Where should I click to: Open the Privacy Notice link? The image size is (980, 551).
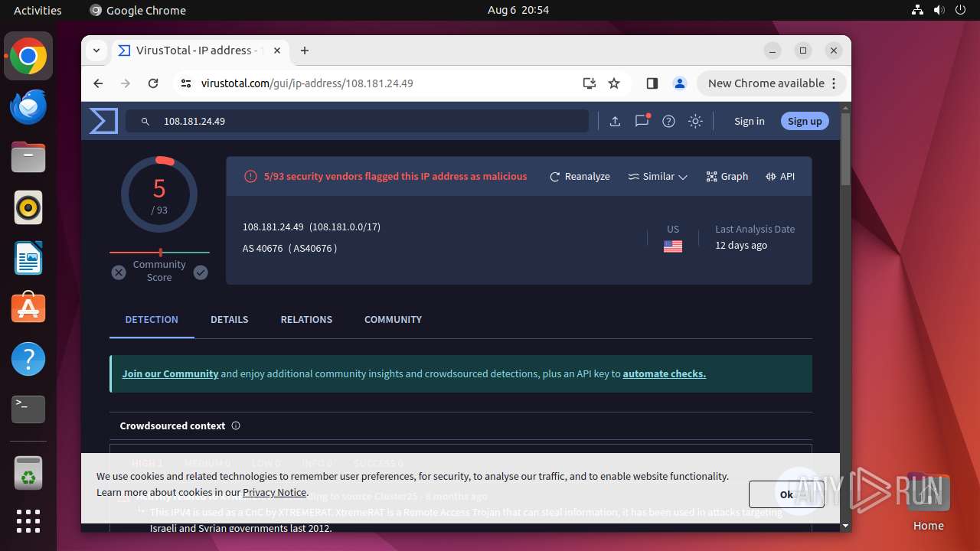pos(275,492)
